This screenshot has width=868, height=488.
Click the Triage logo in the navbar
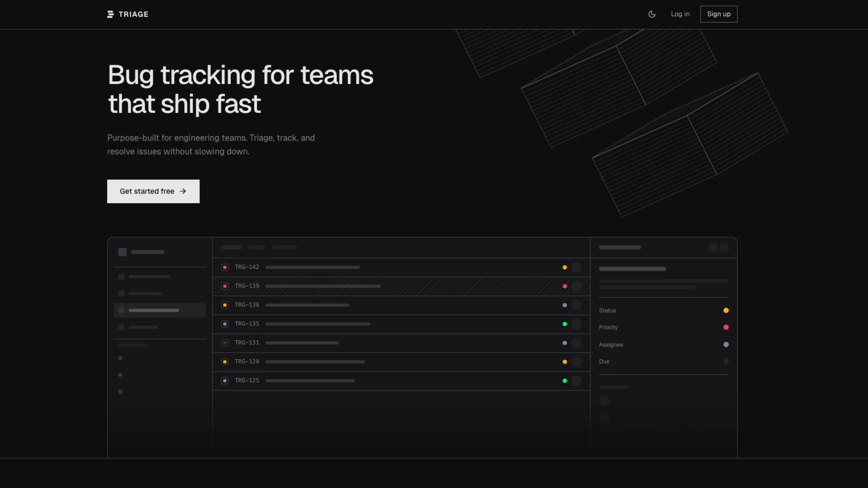tap(127, 14)
